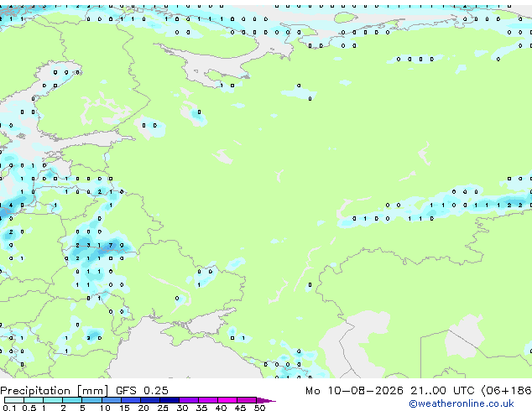The width and height of the screenshot is (532, 411).
Task: Click the legend label '0.1'
Action: [x=9, y=408]
